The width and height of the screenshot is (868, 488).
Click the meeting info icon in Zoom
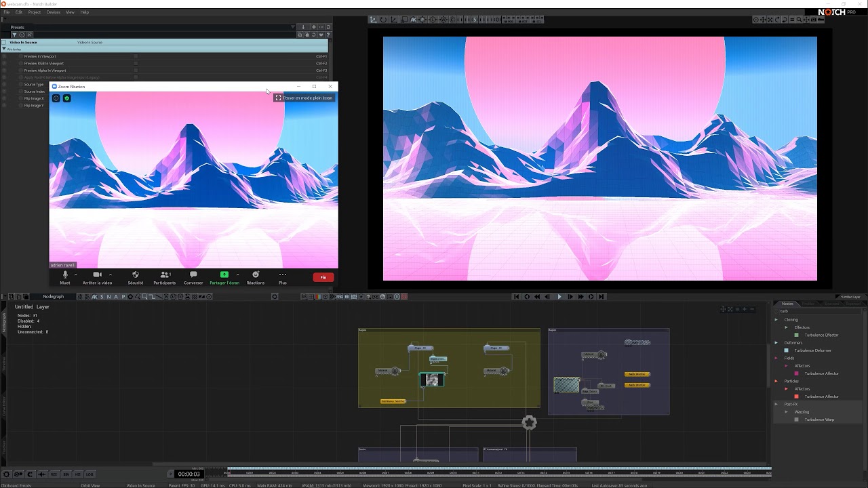[56, 98]
